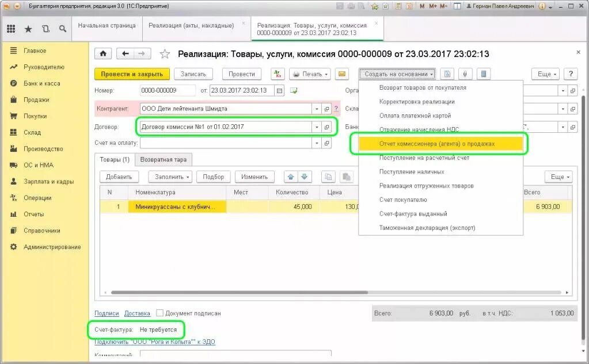The height and width of the screenshot is (364, 589).
Task: Open search magnifier icon
Action: coord(63,29)
